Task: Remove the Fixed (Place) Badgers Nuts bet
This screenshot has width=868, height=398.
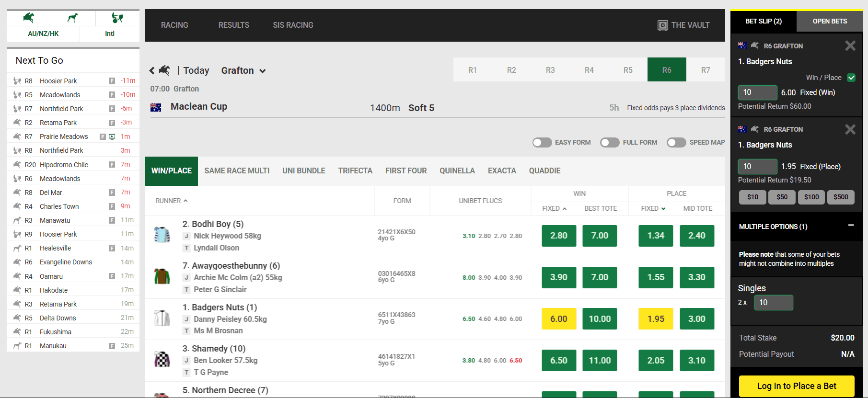Action: 850,129
